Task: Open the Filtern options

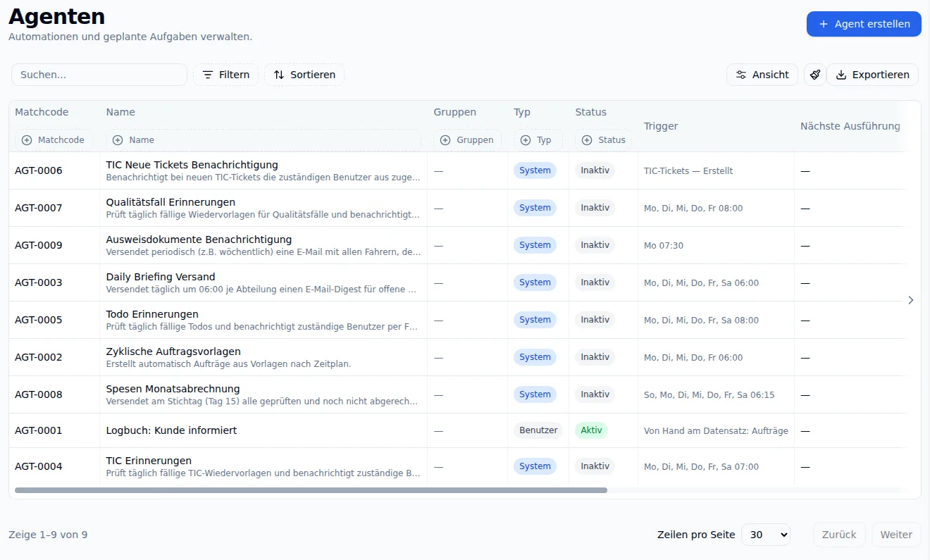Action: (225, 75)
